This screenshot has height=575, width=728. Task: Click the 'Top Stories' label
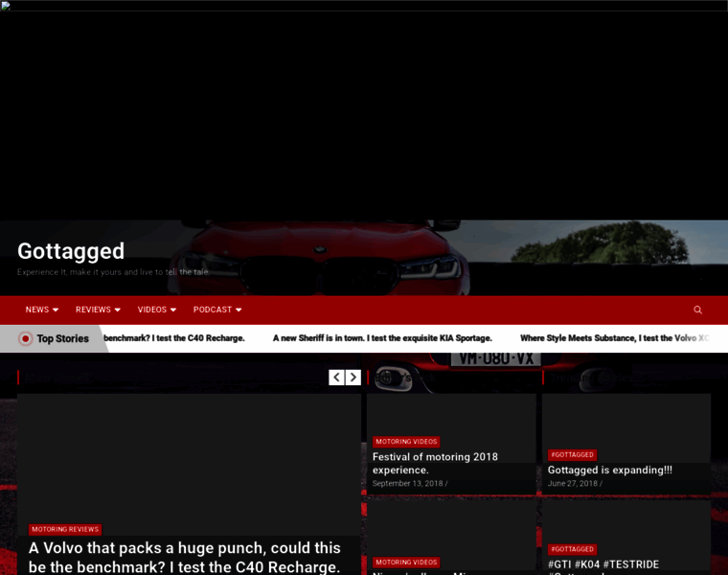[x=62, y=338]
